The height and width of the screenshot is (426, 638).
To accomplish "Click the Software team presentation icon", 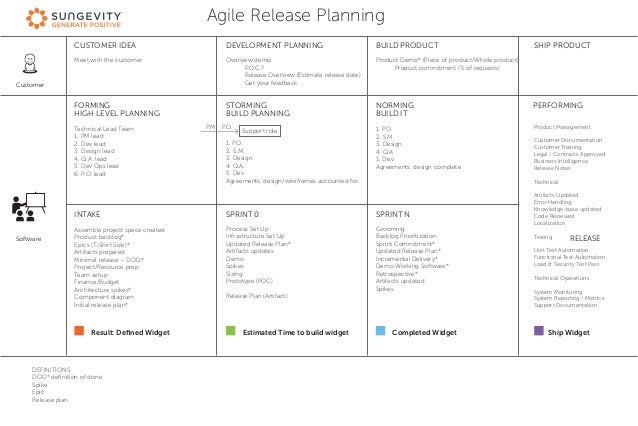I will pyautogui.click(x=28, y=207).
